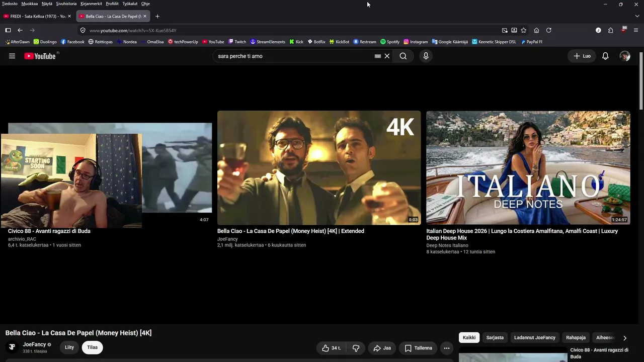Open the Google Kääntäjä bookmark
Viewport: 644px width, 362px height.
[450, 42]
